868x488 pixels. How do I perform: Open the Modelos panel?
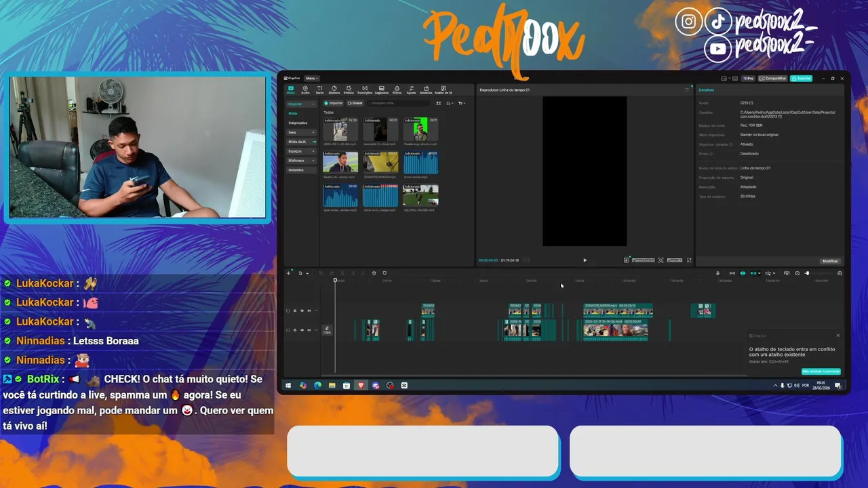click(x=426, y=89)
